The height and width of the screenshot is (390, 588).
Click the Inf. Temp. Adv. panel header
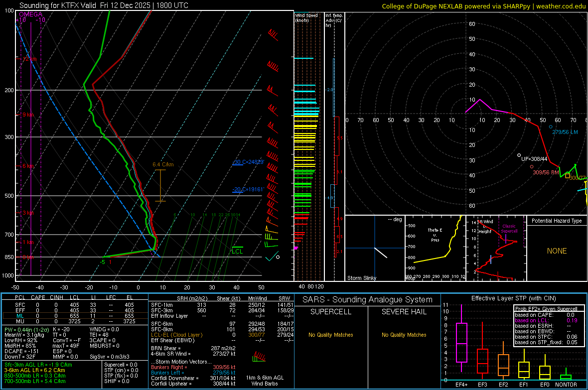point(333,20)
